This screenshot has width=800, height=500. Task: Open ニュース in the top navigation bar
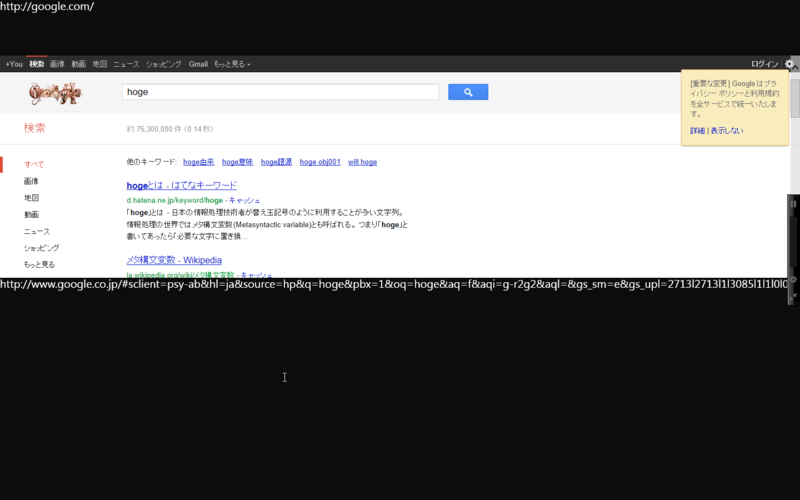pyautogui.click(x=126, y=64)
